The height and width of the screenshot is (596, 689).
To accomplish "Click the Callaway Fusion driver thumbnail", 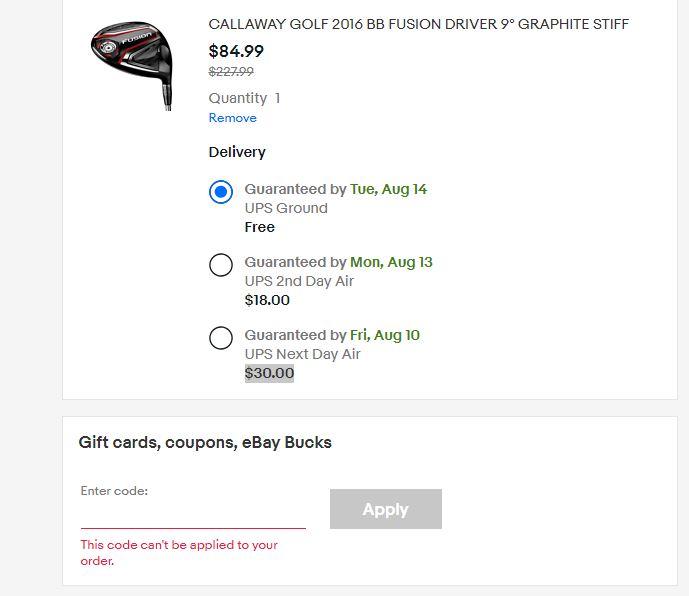I will (132, 62).
